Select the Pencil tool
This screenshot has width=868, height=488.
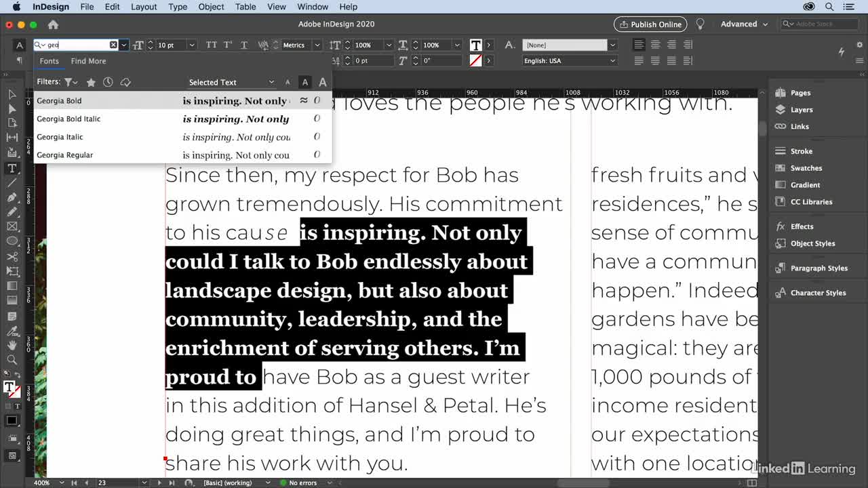[x=12, y=211]
